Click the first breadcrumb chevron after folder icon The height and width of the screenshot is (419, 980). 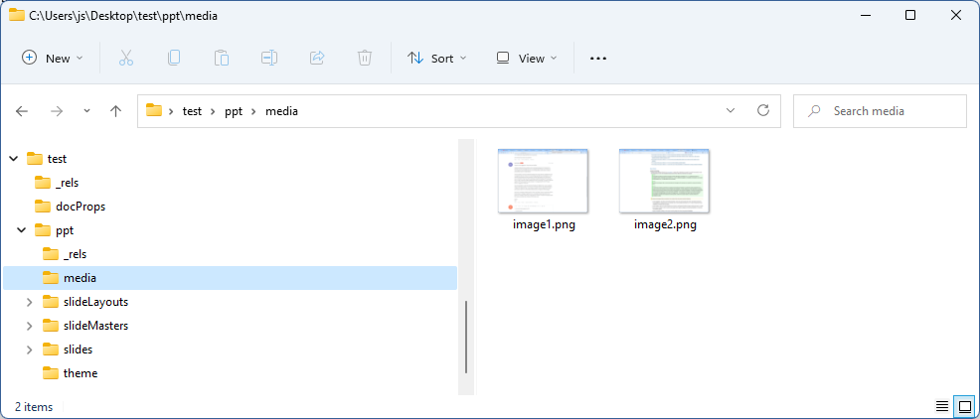171,111
